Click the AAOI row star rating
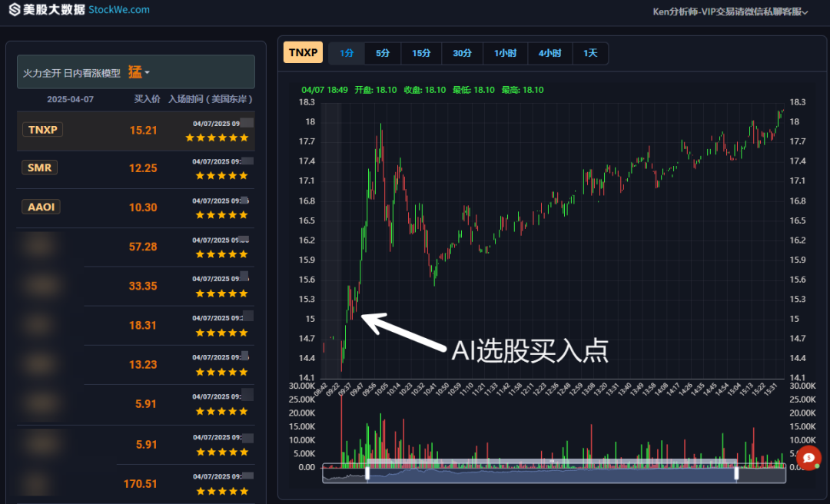Viewport: 830px width, 504px height. tap(222, 215)
